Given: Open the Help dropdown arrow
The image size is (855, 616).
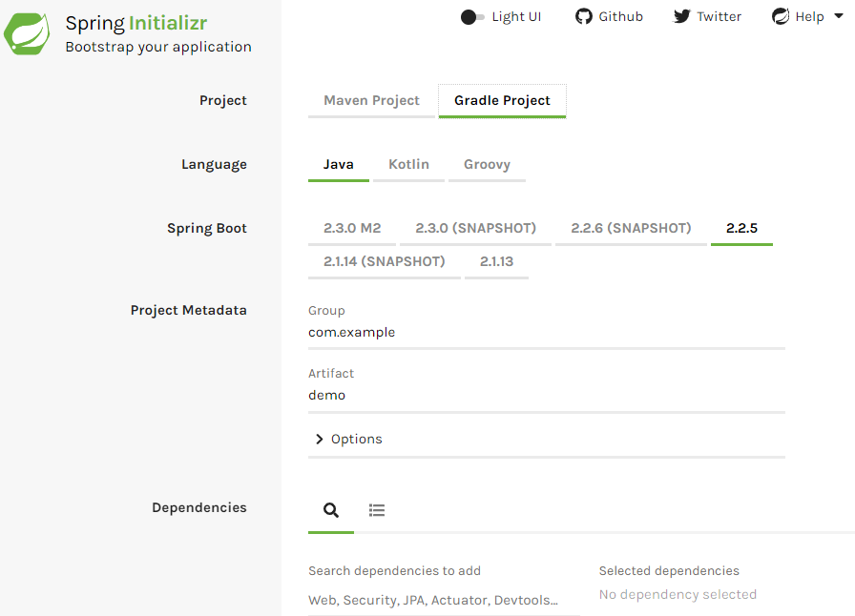Looking at the screenshot, I should [x=839, y=16].
